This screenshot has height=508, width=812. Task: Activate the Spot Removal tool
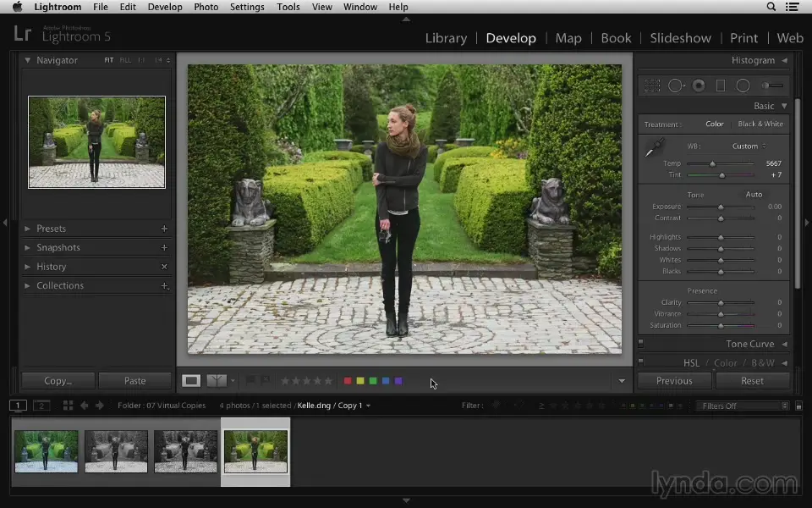[676, 86]
